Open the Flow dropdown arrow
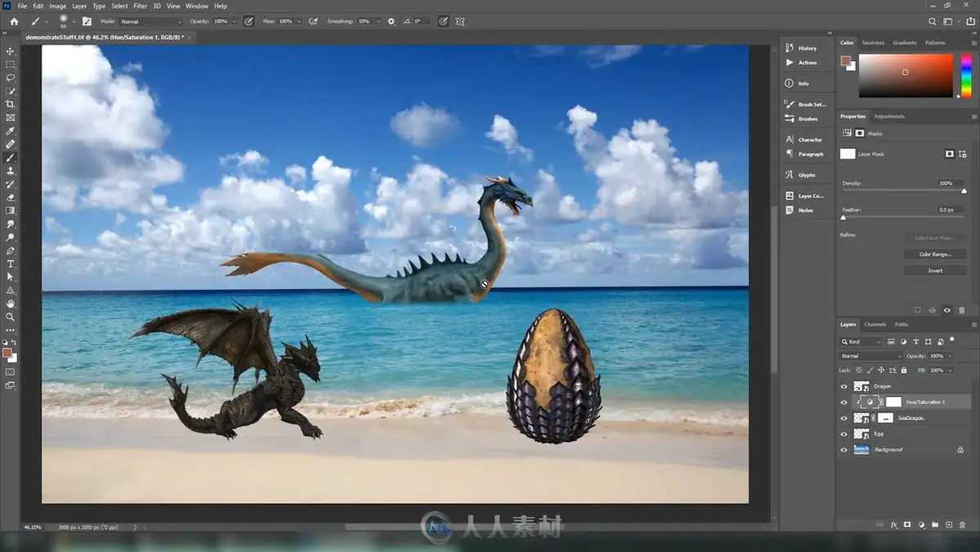 point(299,21)
